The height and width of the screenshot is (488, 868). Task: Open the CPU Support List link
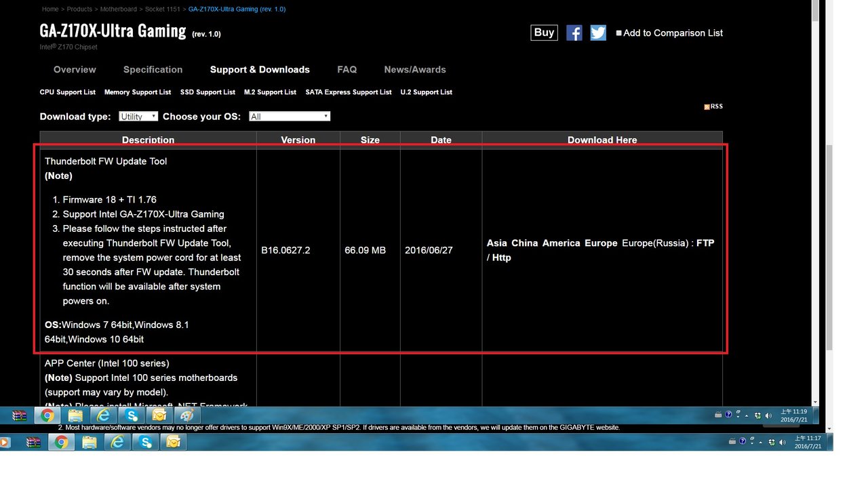tap(67, 92)
